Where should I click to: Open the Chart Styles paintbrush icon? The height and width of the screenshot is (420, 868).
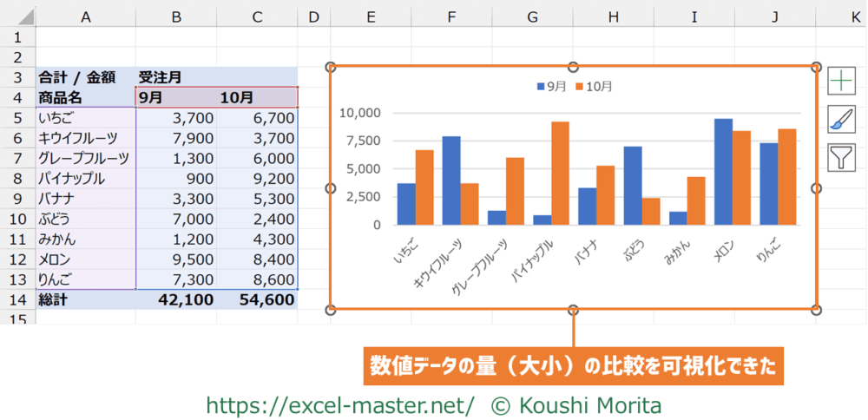click(x=841, y=119)
